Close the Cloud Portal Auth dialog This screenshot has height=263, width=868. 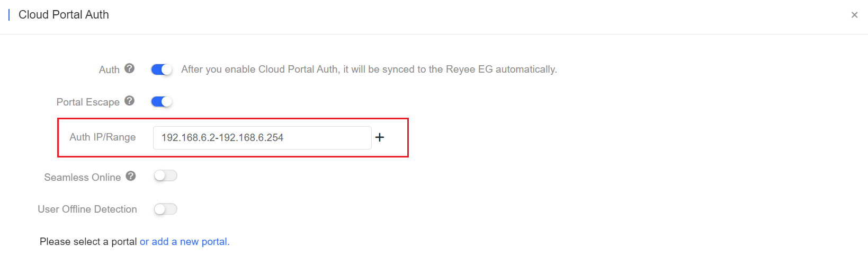pos(854,15)
